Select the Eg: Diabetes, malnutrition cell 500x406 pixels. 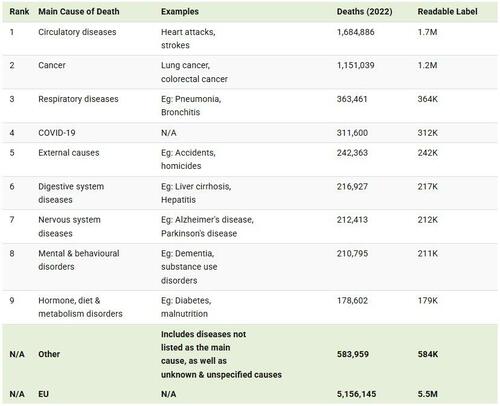click(186, 307)
